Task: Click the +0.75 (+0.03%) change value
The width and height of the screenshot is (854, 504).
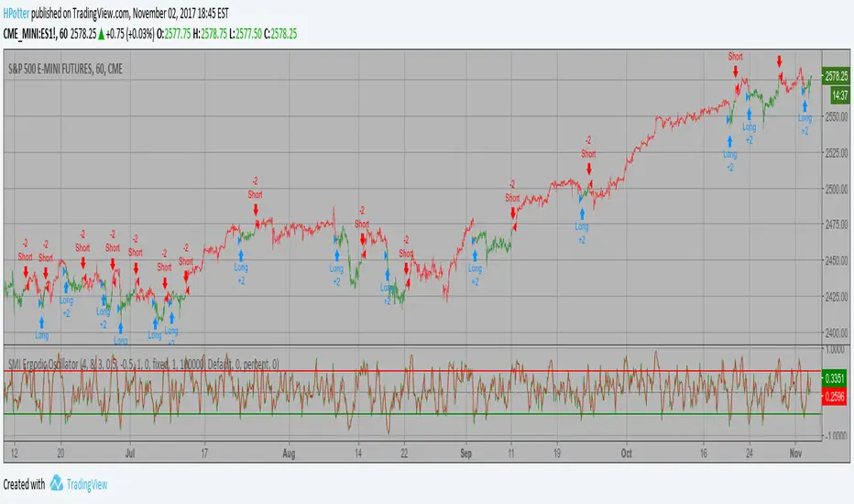Action: point(129,34)
